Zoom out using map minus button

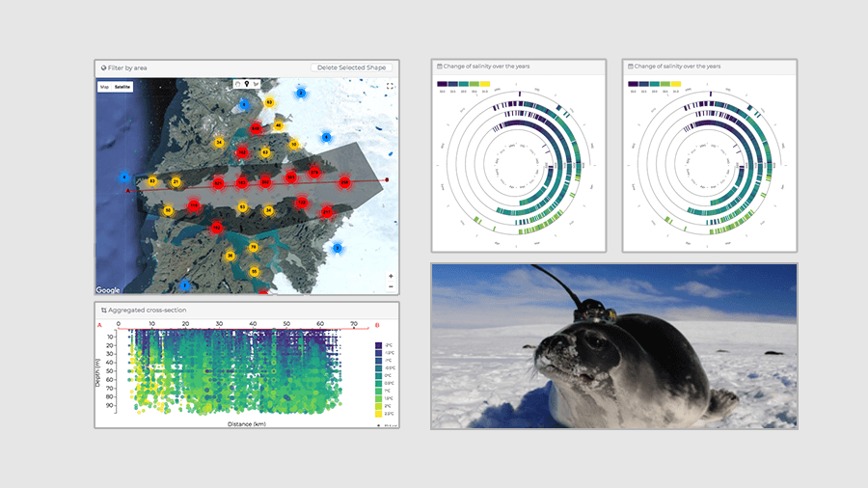coord(391,286)
